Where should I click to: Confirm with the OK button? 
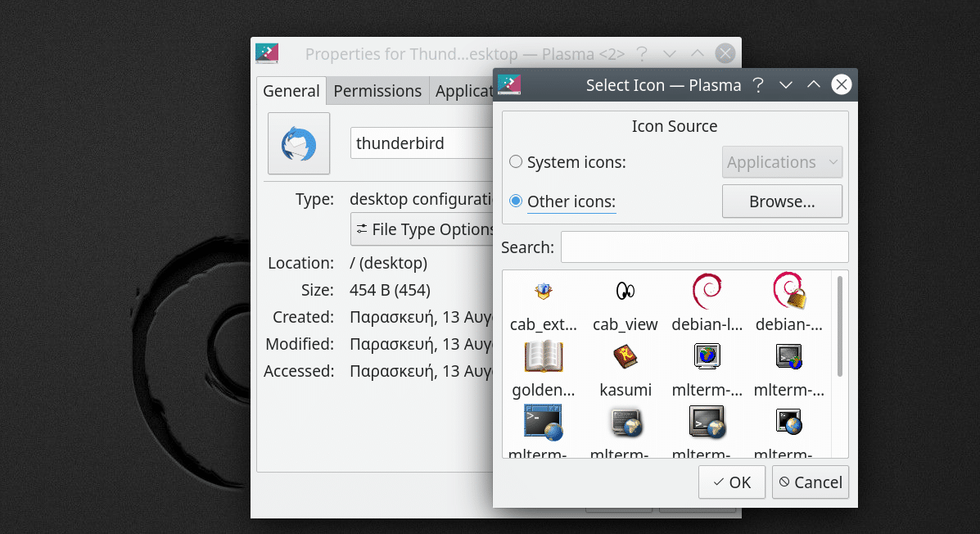(732, 482)
